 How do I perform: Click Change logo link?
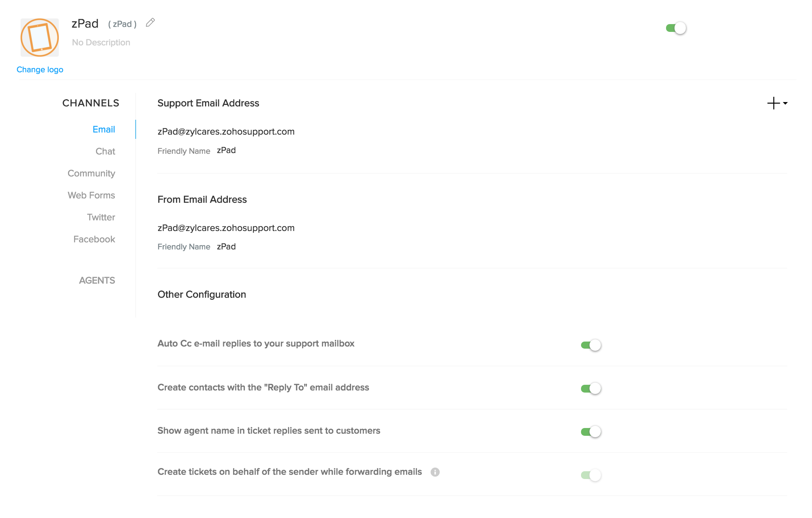tap(40, 69)
